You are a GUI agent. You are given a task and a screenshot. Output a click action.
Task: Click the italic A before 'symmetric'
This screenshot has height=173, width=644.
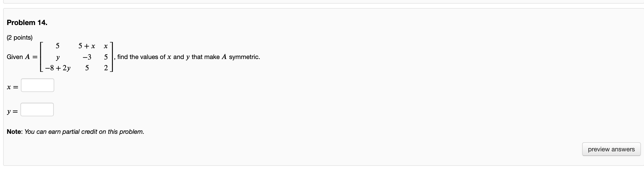[x=224, y=57]
